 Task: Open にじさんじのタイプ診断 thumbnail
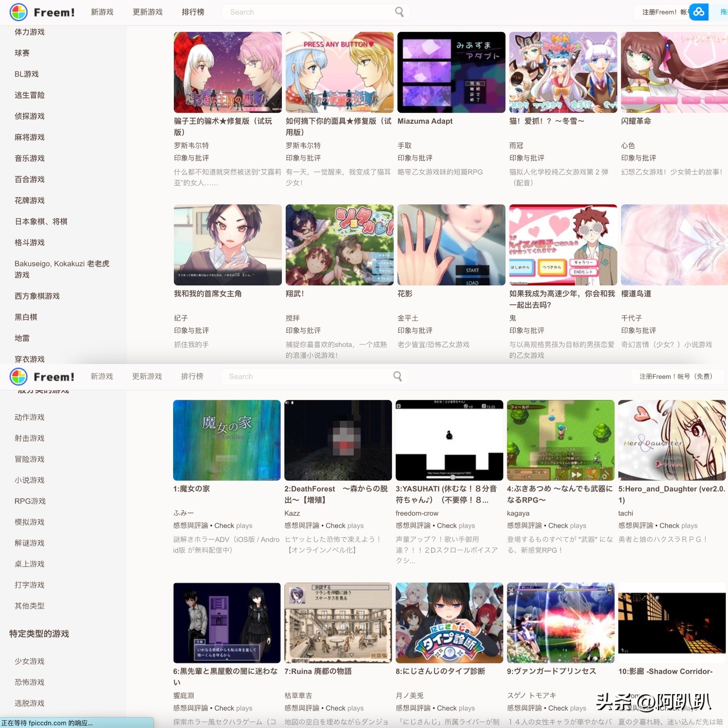pyautogui.click(x=449, y=623)
